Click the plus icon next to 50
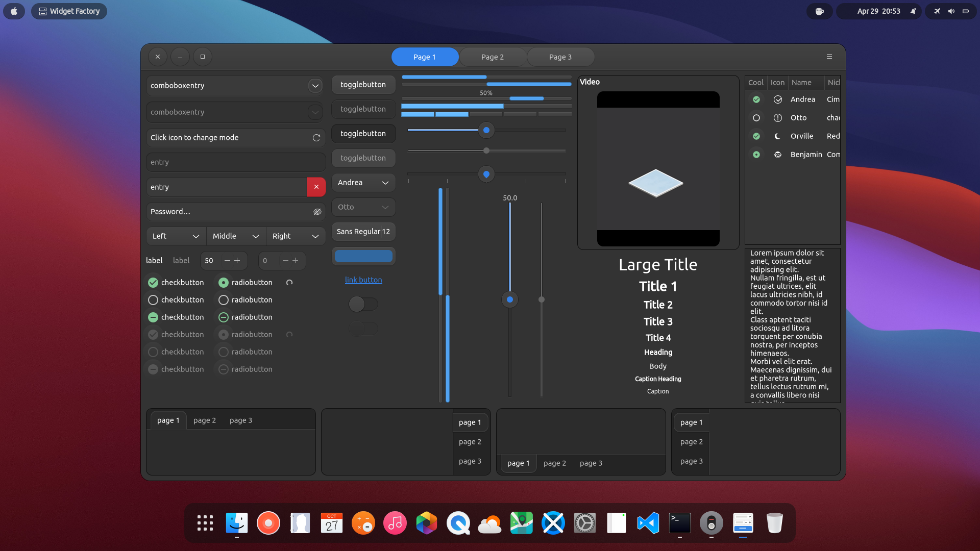This screenshot has width=980, height=551. pyautogui.click(x=237, y=261)
